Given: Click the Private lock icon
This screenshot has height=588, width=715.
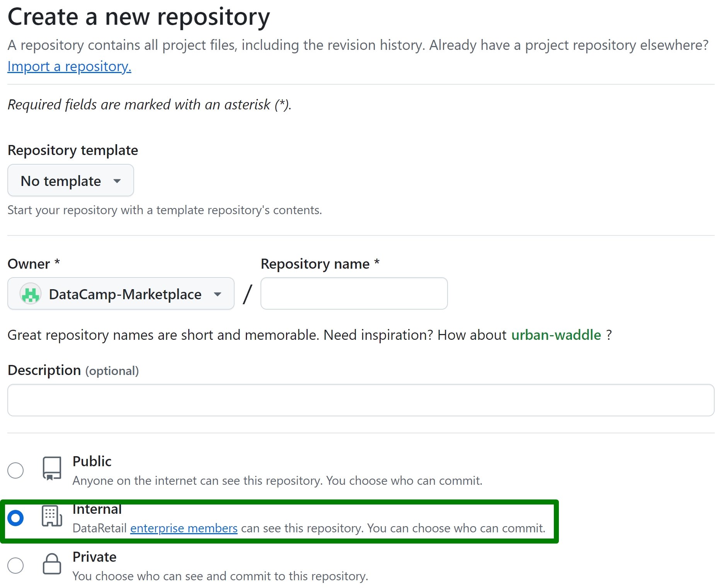Looking at the screenshot, I should click(52, 564).
